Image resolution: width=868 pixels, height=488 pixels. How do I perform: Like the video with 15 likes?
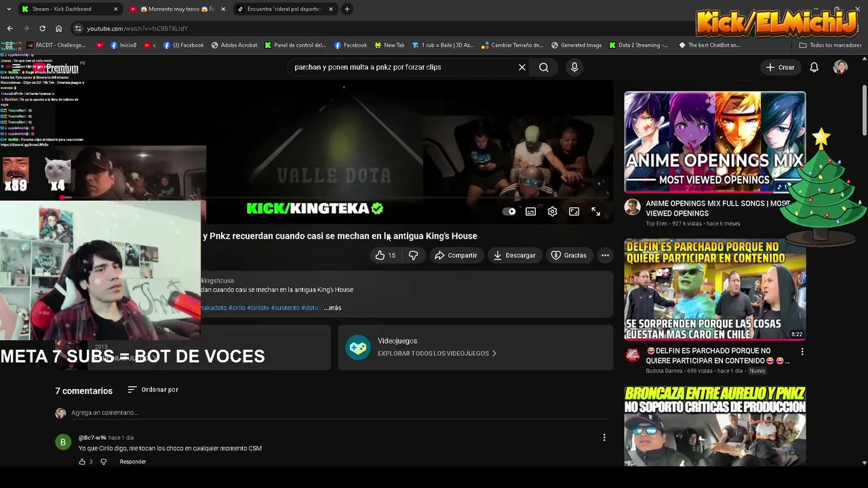pyautogui.click(x=386, y=256)
